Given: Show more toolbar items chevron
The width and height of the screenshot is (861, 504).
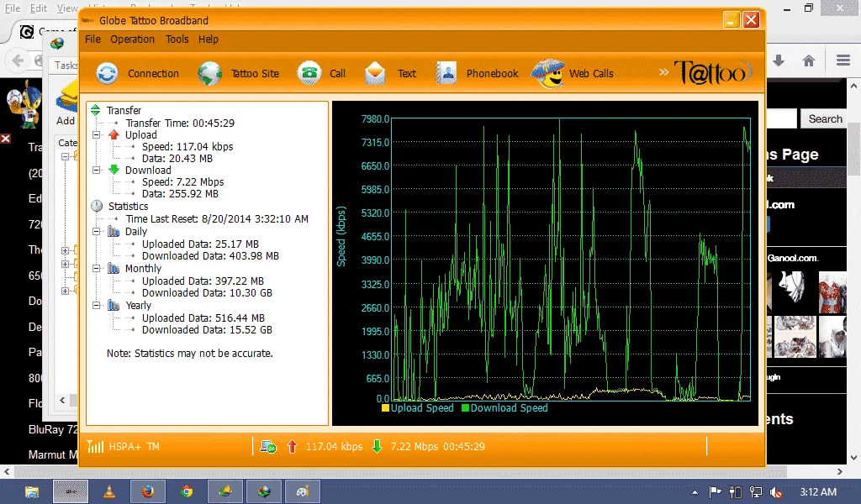Looking at the screenshot, I should (x=664, y=72).
